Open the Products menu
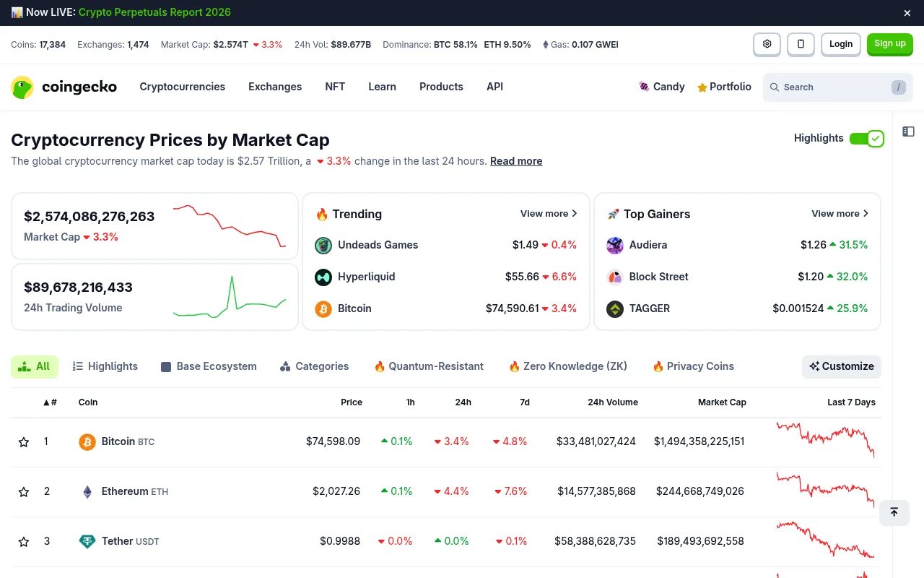The height and width of the screenshot is (578, 924). click(x=441, y=87)
